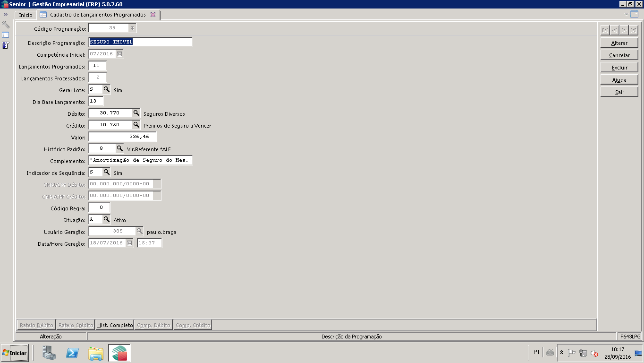Screen dimensions: 644x363
Task: Open Windows Explorer from the taskbar
Action: point(96,353)
